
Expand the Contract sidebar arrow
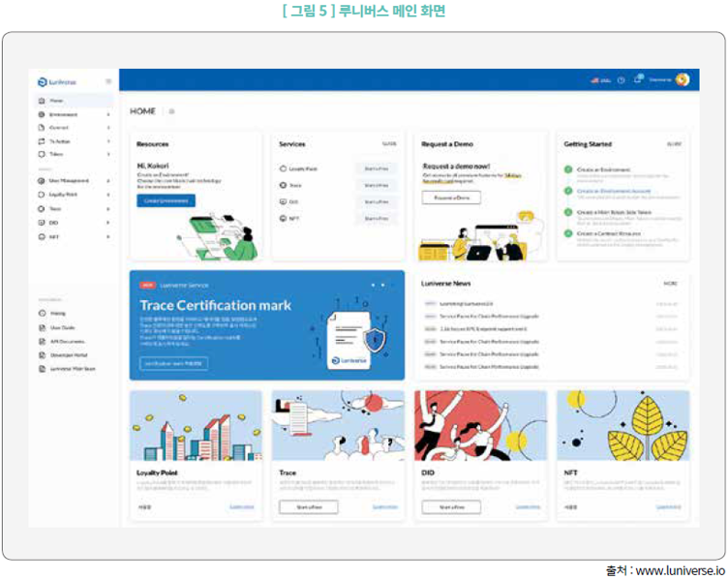(108, 127)
